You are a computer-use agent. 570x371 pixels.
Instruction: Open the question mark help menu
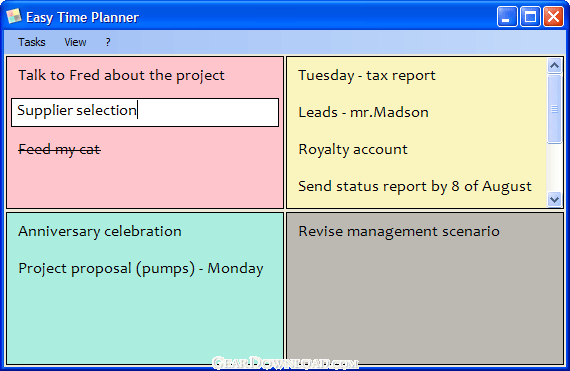(x=108, y=42)
